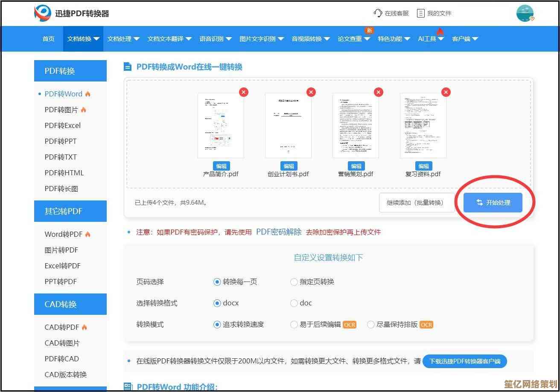Viewport: 560px width, 392px height.
Task: Expand 图片文字识别 dropdown menu
Action: coord(261,39)
